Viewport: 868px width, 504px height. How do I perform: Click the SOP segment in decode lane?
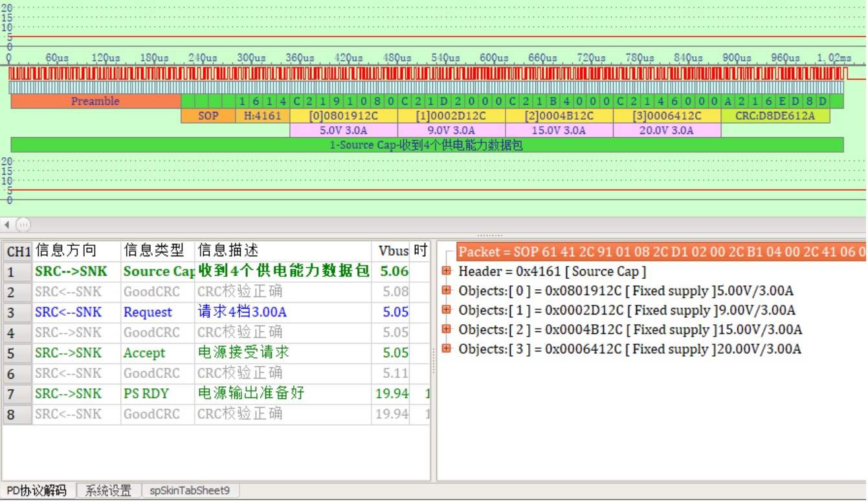click(208, 116)
